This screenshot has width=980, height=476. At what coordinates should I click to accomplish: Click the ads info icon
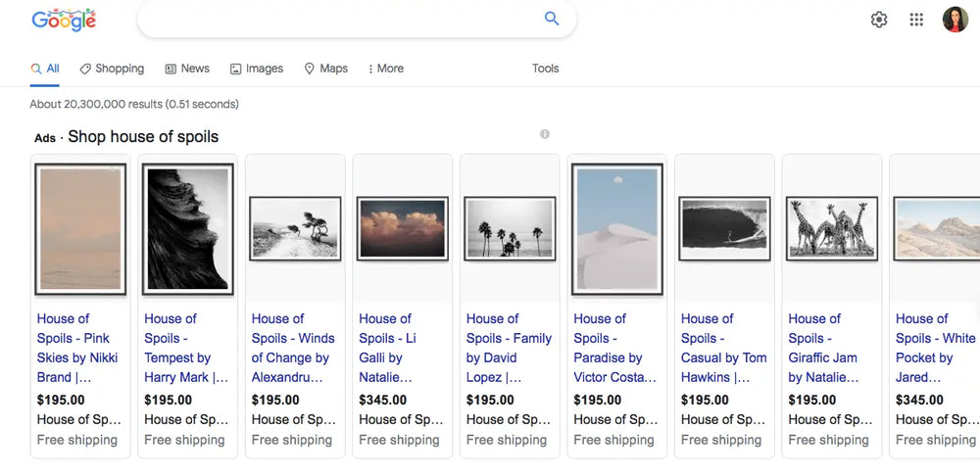point(545,133)
